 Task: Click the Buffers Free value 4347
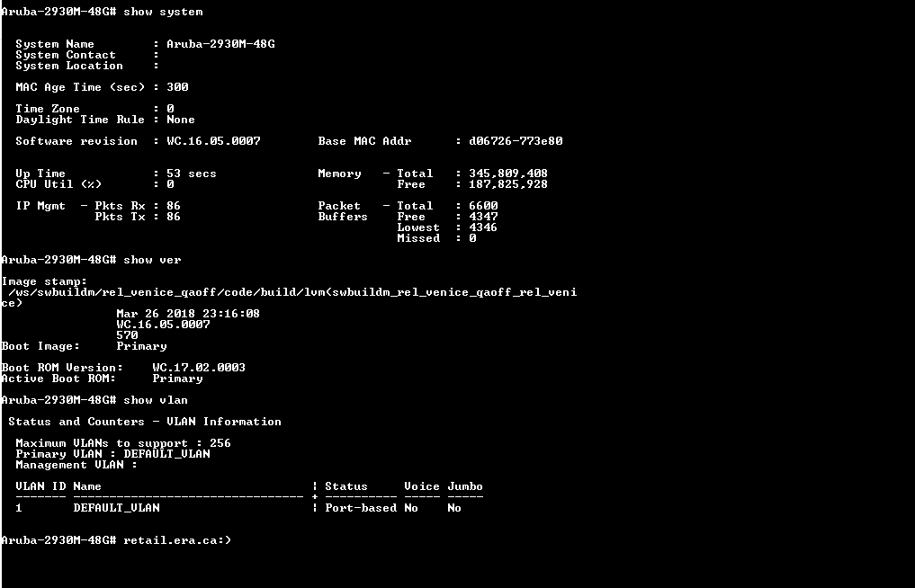point(483,217)
